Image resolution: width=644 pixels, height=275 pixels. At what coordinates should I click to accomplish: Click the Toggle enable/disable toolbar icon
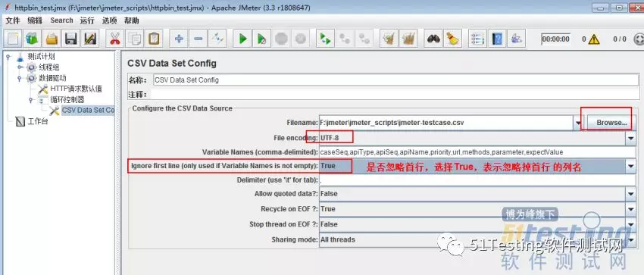pyautogui.click(x=217, y=39)
